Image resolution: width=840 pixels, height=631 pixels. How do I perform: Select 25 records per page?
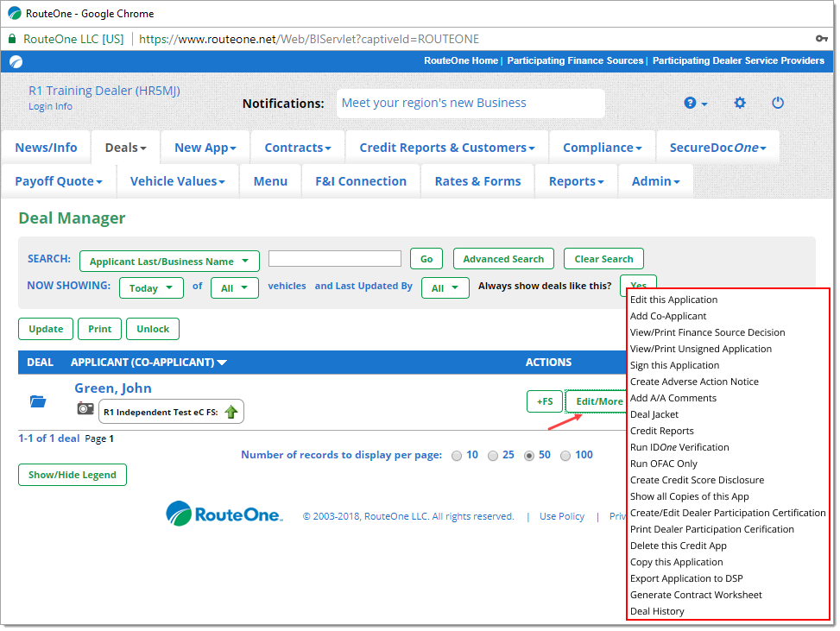point(493,456)
